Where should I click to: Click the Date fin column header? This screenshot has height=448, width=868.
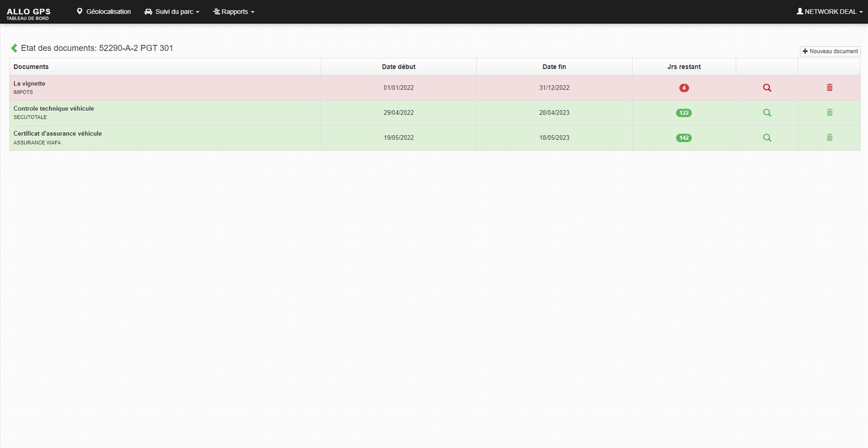pyautogui.click(x=554, y=67)
